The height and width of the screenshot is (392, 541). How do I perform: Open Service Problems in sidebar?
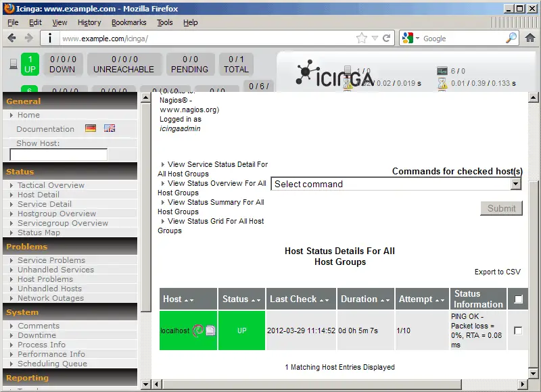pos(51,260)
